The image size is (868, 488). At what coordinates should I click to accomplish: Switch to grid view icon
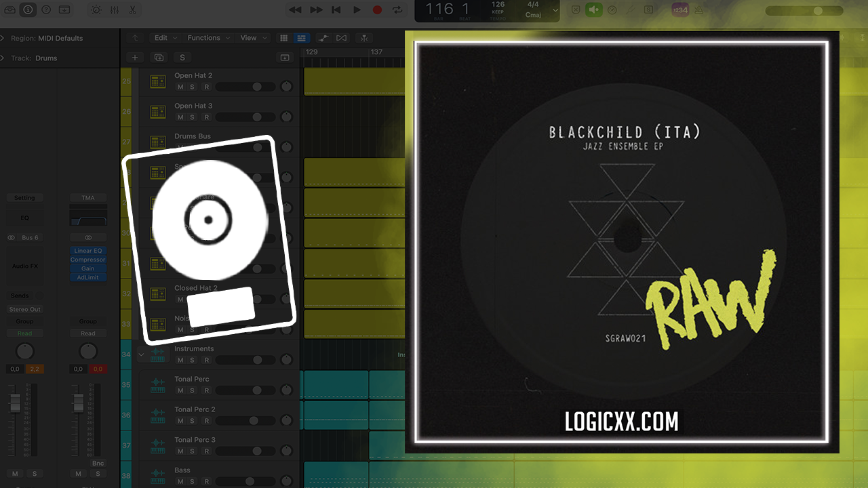284,38
